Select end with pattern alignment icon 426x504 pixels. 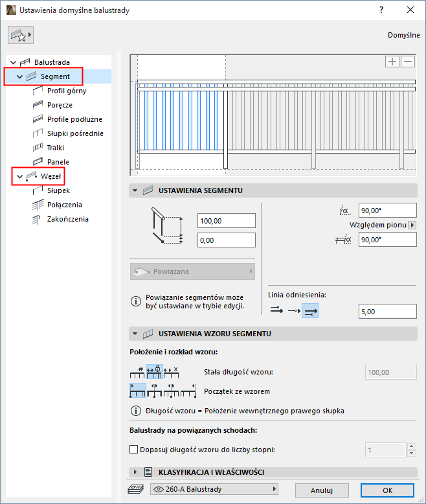tap(188, 390)
